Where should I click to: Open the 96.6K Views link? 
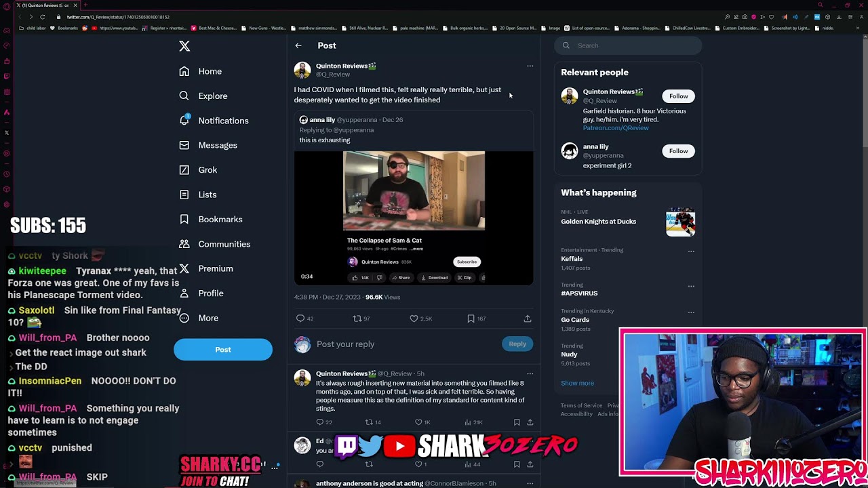pos(382,297)
